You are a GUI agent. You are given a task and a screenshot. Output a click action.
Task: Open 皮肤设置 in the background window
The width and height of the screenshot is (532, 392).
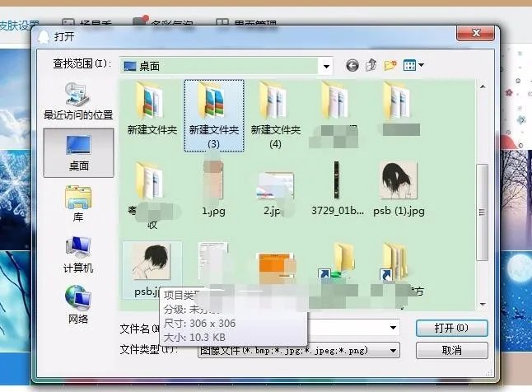pyautogui.click(x=19, y=26)
